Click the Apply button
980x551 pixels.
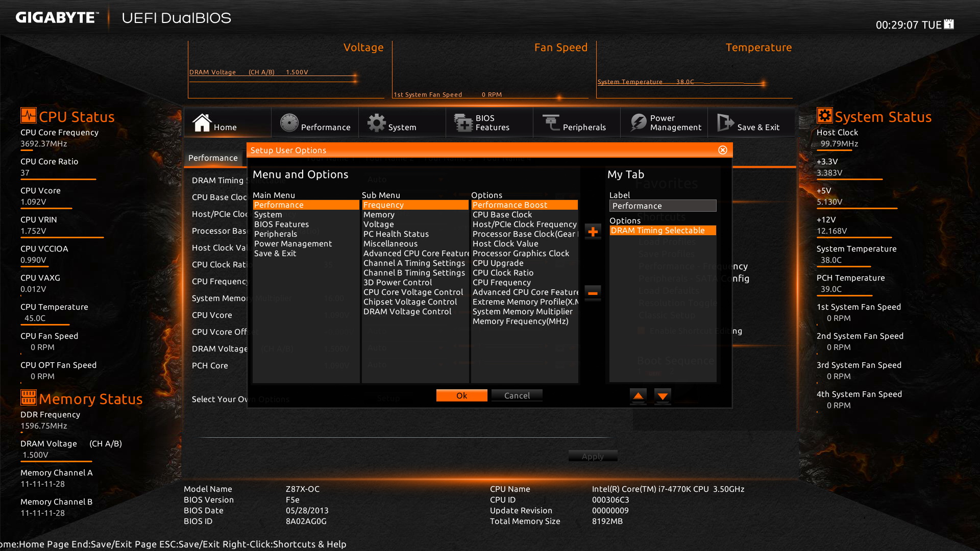click(x=593, y=456)
